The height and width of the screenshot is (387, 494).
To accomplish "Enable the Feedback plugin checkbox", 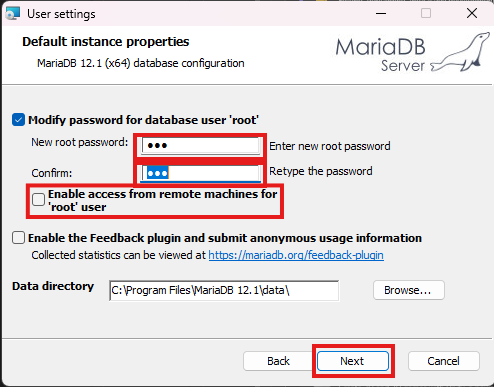I will click(18, 238).
